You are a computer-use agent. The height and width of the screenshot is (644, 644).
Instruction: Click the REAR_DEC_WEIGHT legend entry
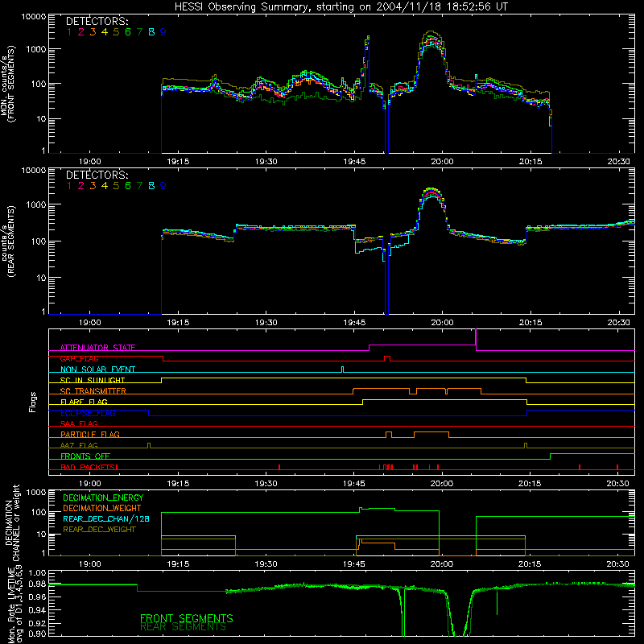pyautogui.click(x=99, y=530)
